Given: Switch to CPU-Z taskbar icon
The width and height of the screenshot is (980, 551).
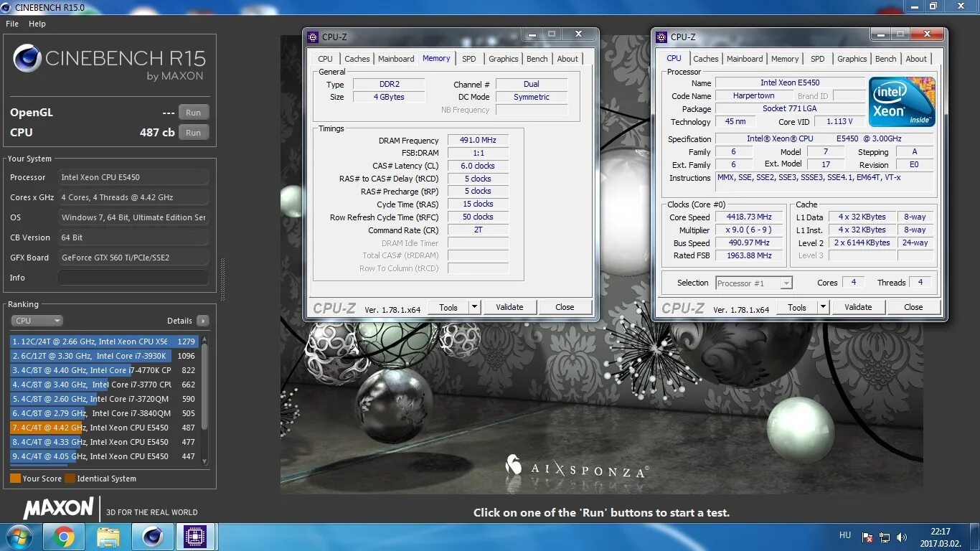Looking at the screenshot, I should (195, 537).
